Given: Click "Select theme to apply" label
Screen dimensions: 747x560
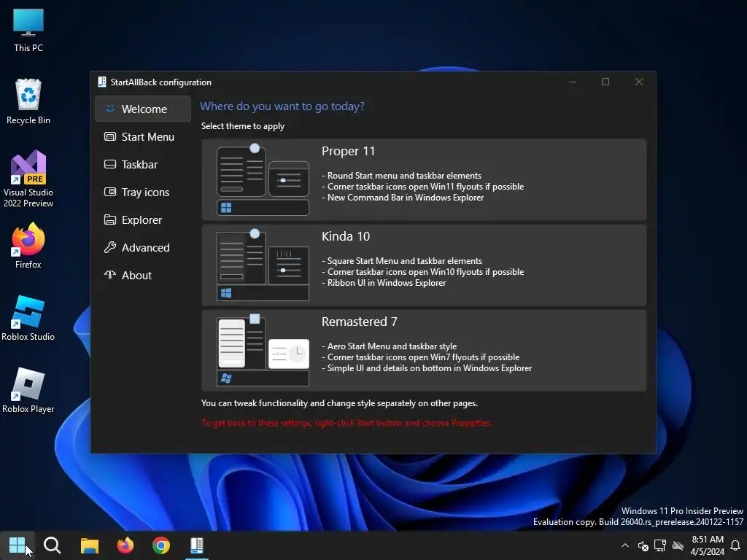Looking at the screenshot, I should point(242,126).
